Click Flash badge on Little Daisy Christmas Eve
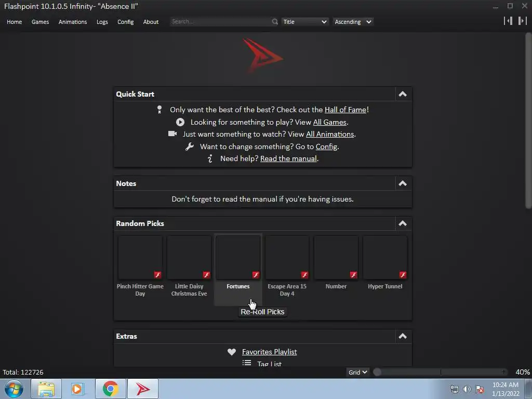Image resolution: width=532 pixels, height=399 pixels. pos(206,275)
